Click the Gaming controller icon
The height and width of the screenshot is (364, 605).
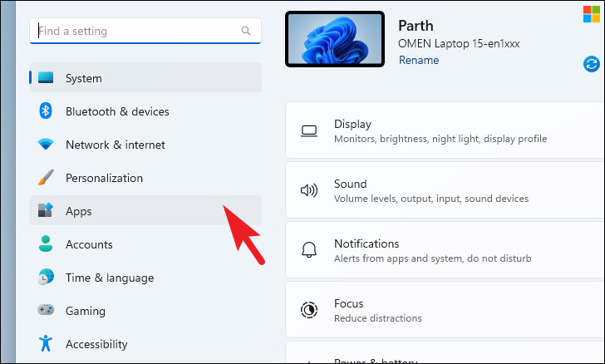click(x=46, y=310)
